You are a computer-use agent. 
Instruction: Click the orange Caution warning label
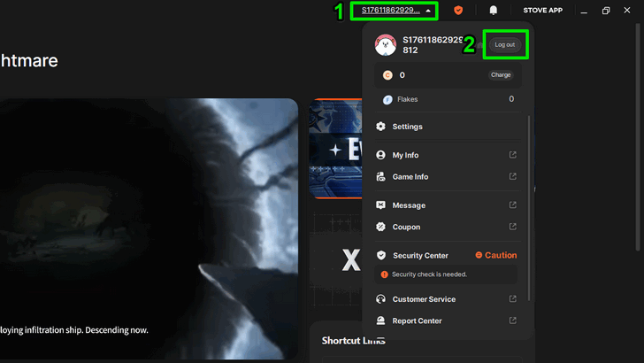click(x=496, y=255)
